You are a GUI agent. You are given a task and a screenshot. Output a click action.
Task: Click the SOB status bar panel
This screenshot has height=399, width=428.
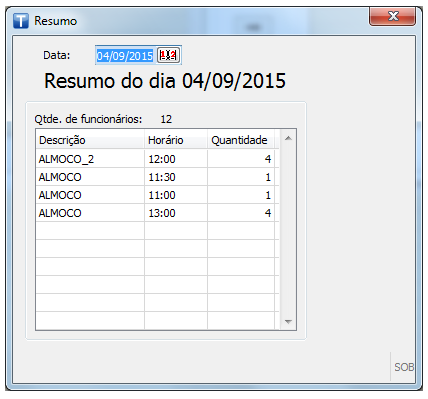click(403, 367)
